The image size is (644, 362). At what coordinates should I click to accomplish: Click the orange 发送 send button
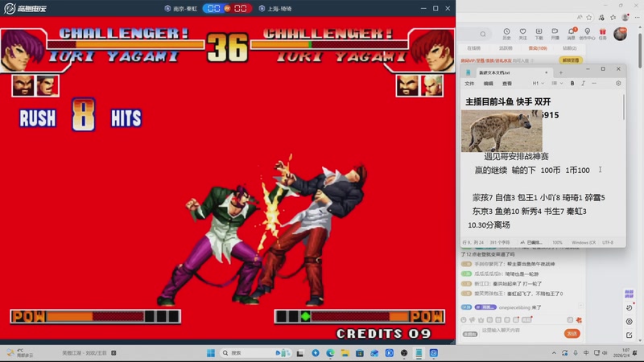572,334
